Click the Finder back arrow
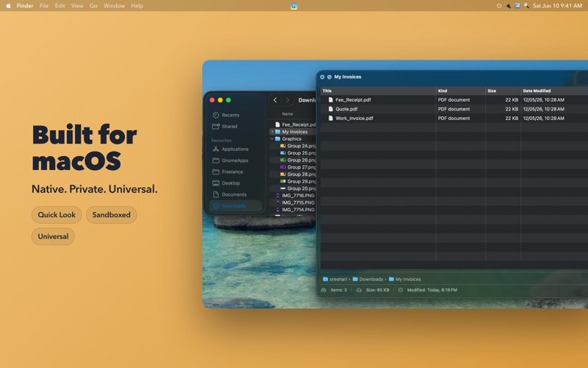Screen dimensions: 588x368 pos(275,100)
